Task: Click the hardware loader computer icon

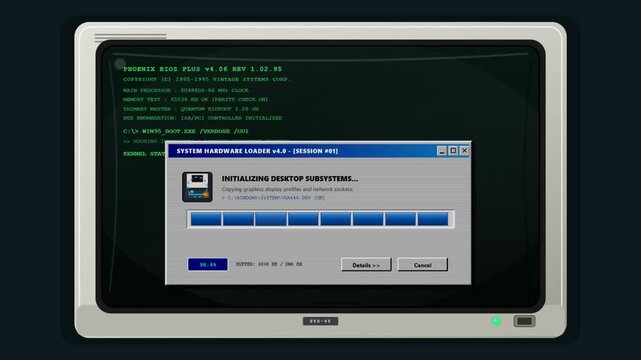Action: (x=197, y=187)
